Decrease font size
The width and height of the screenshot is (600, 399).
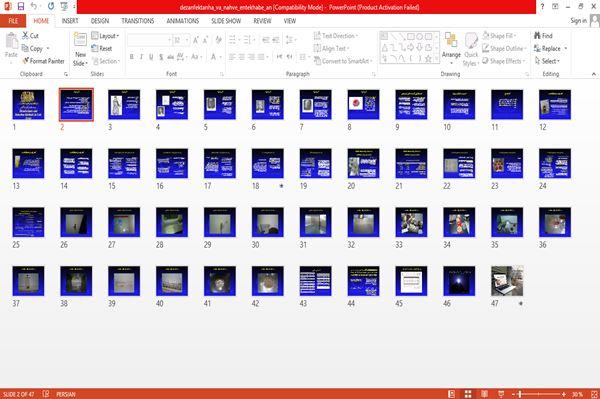[x=205, y=40]
